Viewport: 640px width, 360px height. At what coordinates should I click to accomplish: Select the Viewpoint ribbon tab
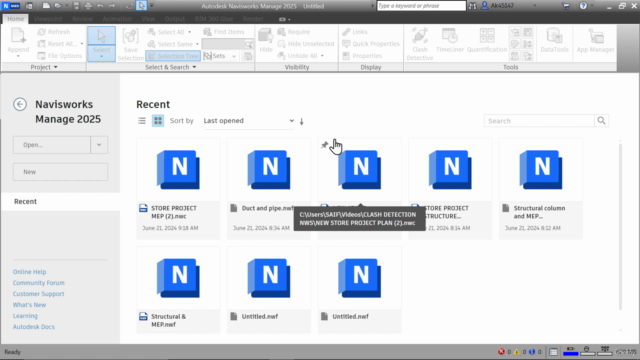point(48,19)
